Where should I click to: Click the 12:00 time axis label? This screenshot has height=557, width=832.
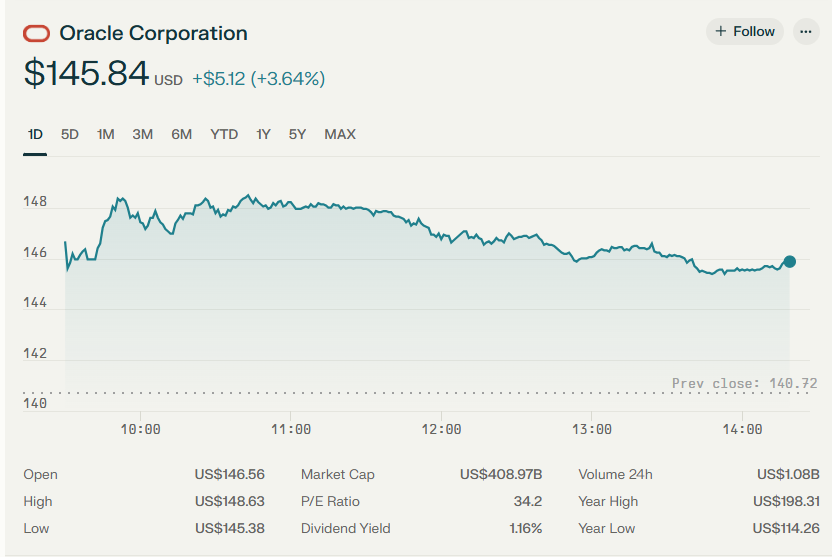coord(441,429)
